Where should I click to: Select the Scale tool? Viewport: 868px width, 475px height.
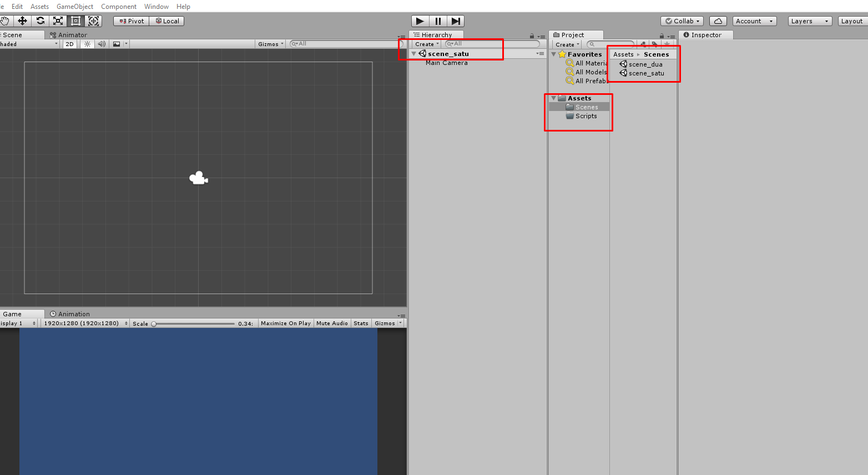(58, 21)
